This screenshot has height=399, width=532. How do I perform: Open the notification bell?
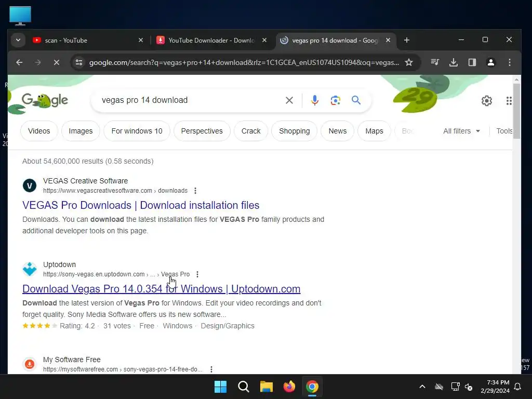click(518, 387)
